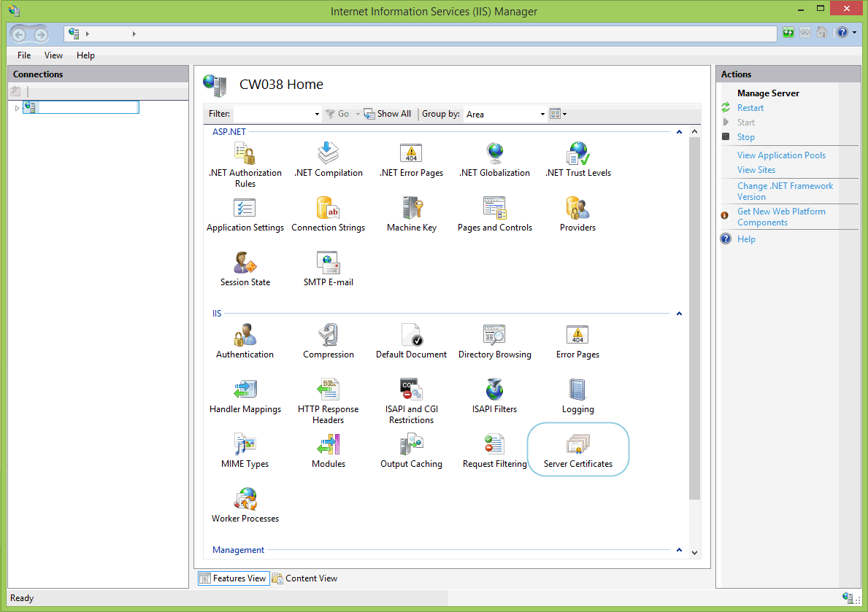Open Output Caching feature

click(411, 451)
